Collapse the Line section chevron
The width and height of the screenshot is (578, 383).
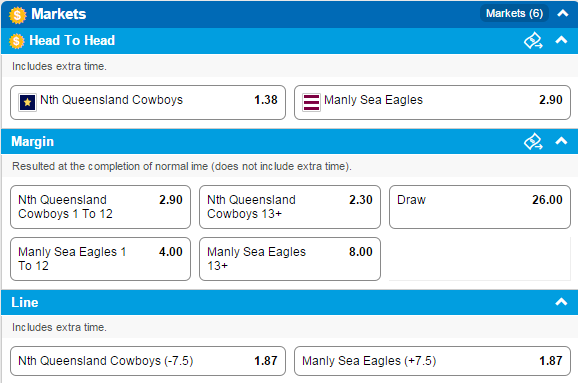tap(561, 302)
